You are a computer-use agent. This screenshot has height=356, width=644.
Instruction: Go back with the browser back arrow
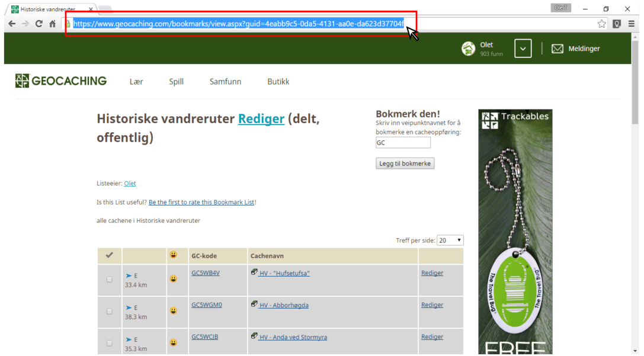click(x=12, y=24)
